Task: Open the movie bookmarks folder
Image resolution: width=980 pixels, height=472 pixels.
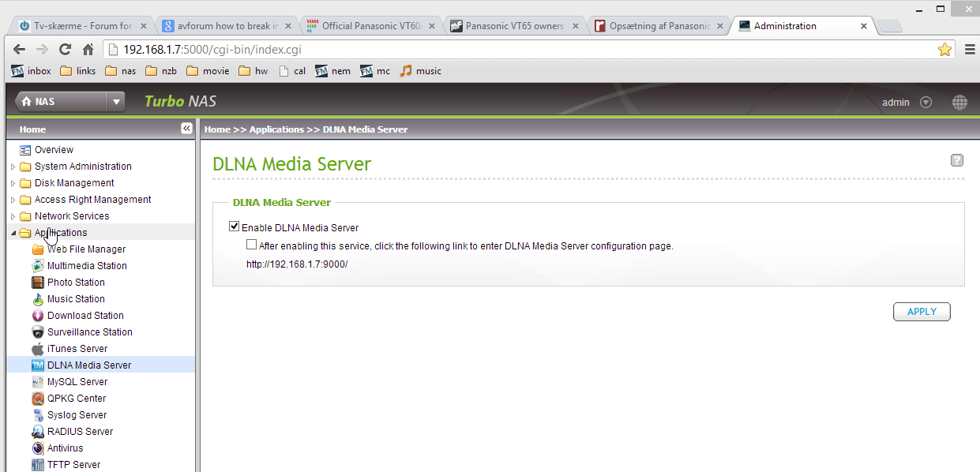Action: pyautogui.click(x=208, y=71)
